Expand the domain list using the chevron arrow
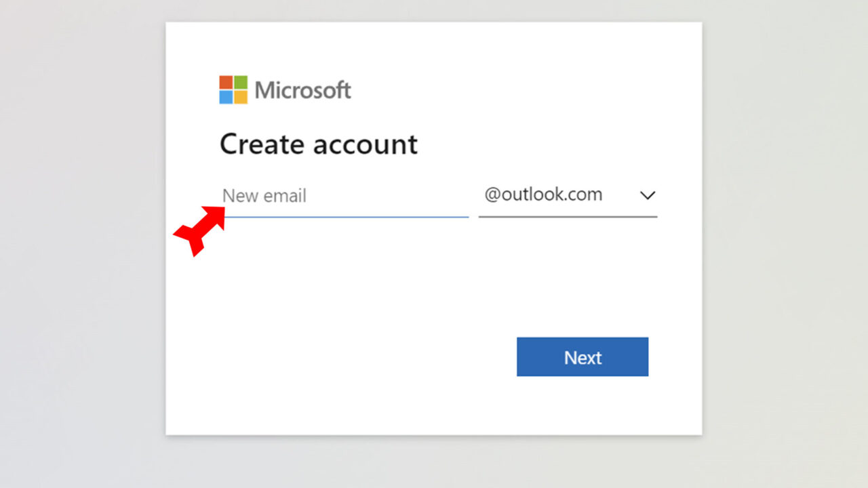Screen dimensions: 868x488 coord(648,195)
